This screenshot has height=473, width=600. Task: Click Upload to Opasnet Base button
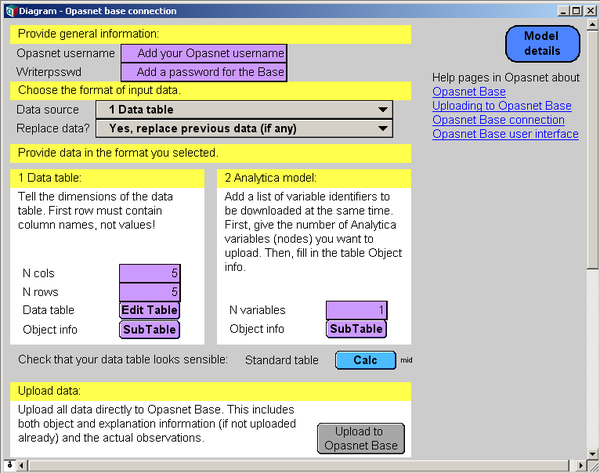[x=361, y=439]
